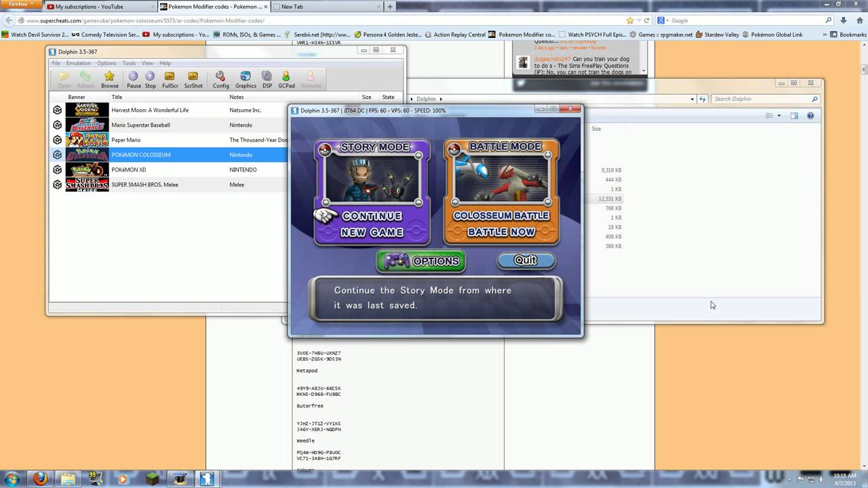
Task: Open File Explorer folder icon in taskbar
Action: click(x=69, y=479)
